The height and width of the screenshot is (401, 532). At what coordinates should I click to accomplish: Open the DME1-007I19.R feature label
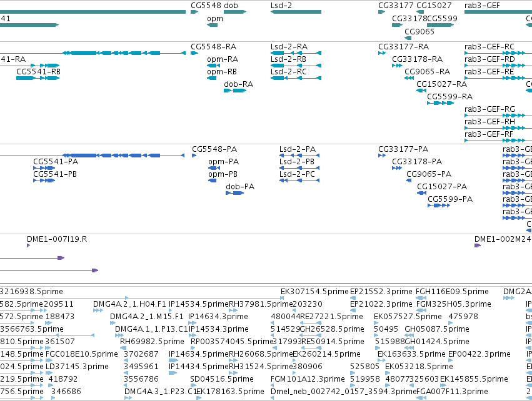pos(57,239)
